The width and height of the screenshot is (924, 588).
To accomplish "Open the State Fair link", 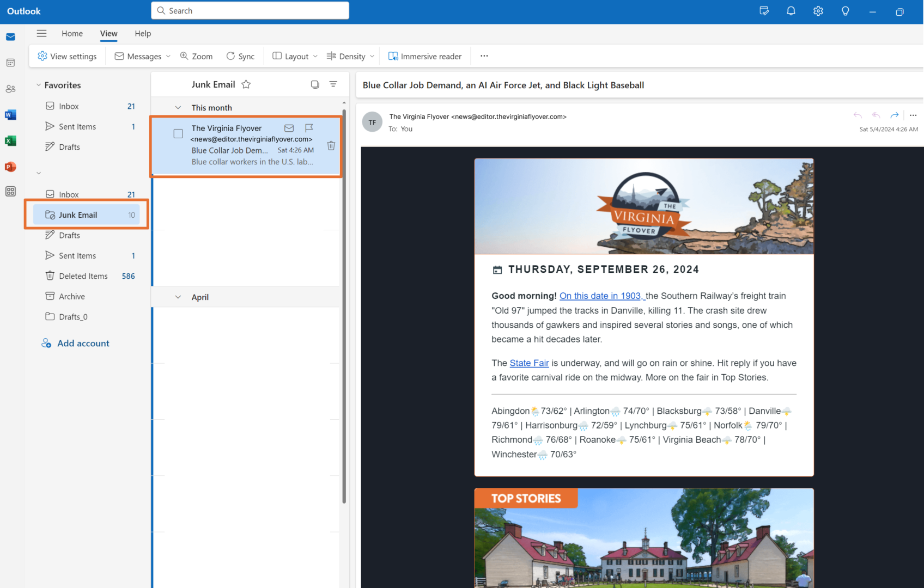I will 529,363.
